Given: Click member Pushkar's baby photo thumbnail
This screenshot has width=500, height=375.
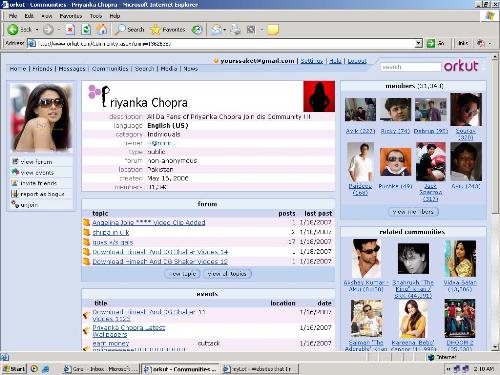Looking at the screenshot, I should tap(395, 162).
